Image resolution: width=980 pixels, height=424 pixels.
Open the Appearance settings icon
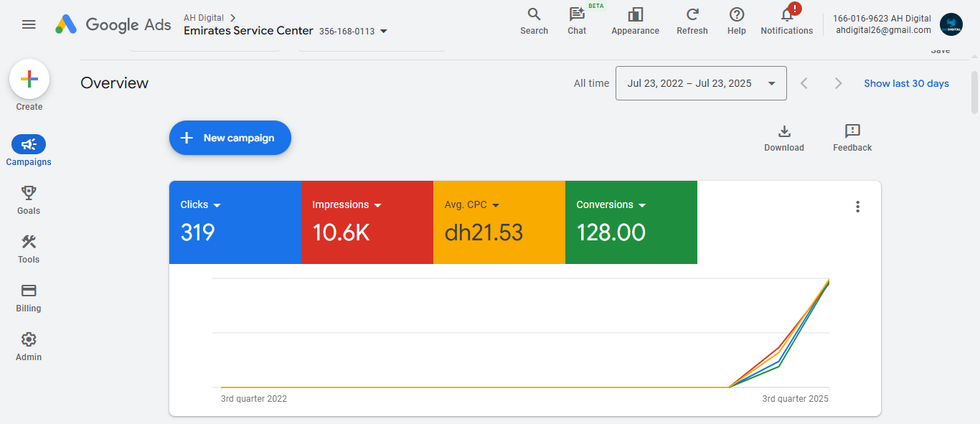(635, 15)
